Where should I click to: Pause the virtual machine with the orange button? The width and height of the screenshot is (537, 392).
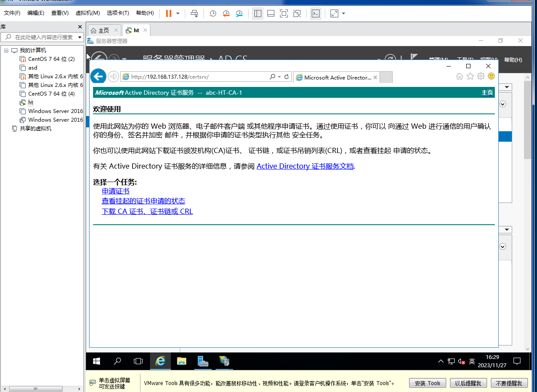pos(169,13)
